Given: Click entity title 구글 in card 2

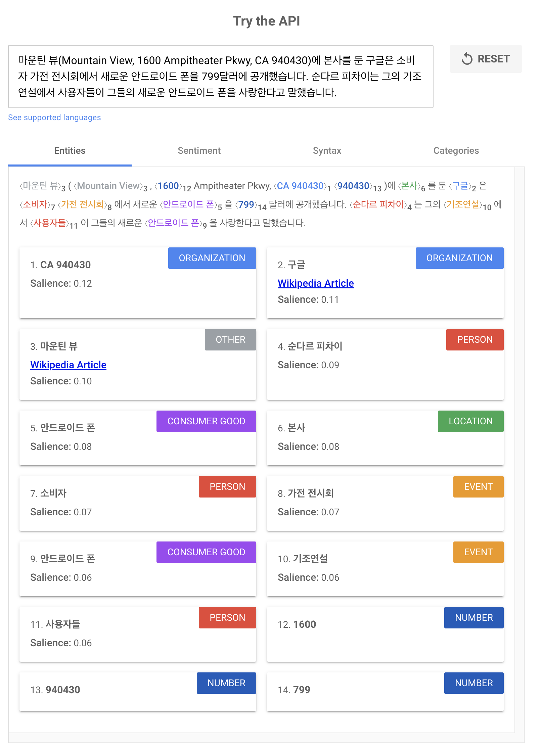Looking at the screenshot, I should click(297, 265).
